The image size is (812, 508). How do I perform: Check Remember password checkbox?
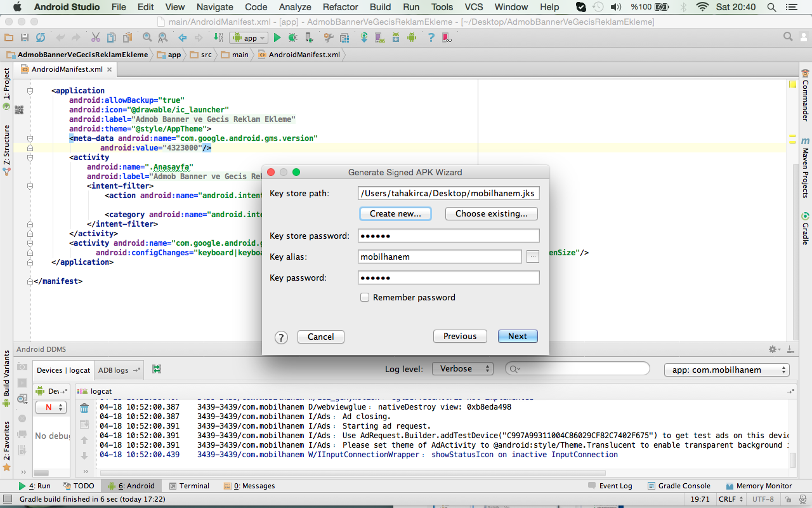tap(365, 297)
